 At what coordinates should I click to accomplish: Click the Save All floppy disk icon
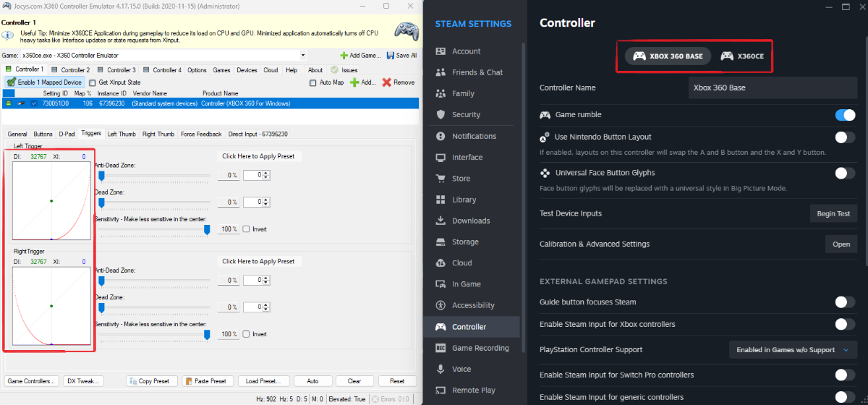pyautogui.click(x=391, y=56)
